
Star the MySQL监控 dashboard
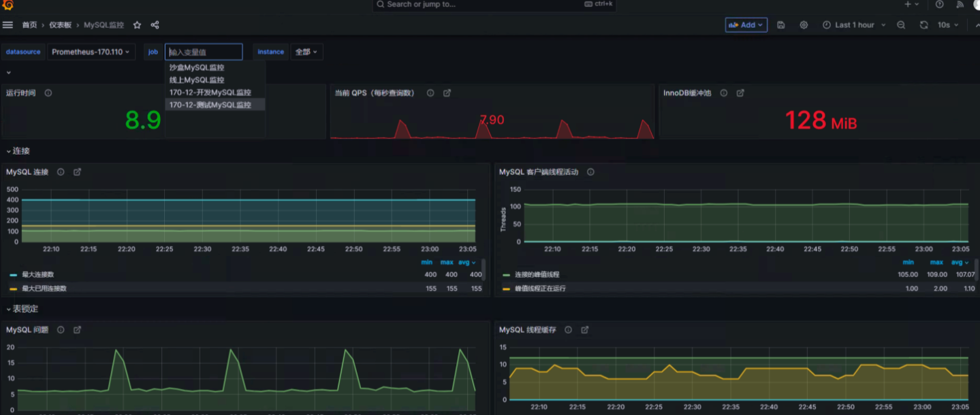click(x=137, y=25)
